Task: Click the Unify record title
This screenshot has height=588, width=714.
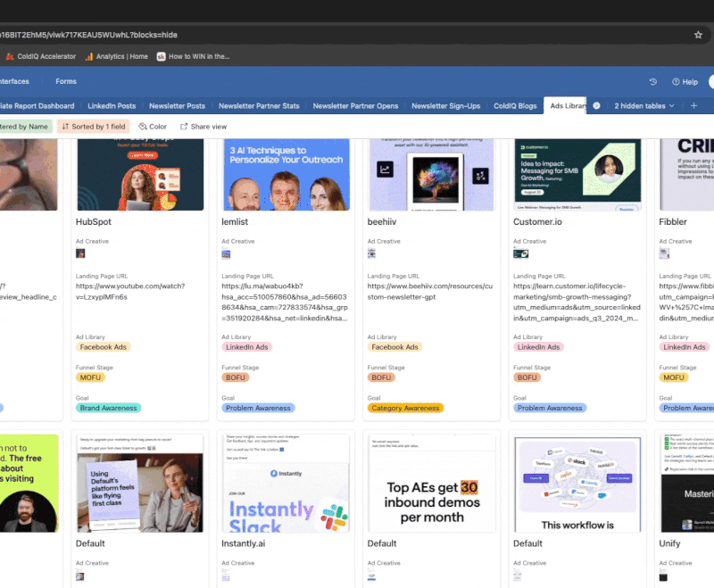Action: pyautogui.click(x=669, y=543)
